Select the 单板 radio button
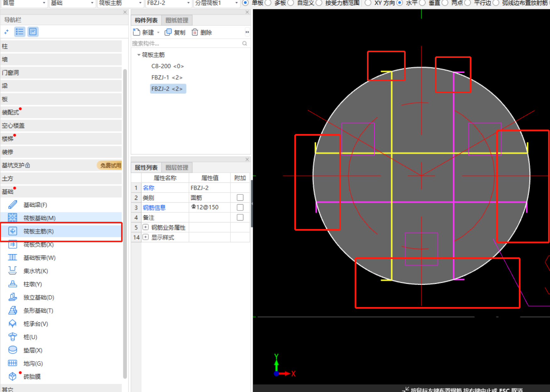 [x=245, y=3]
